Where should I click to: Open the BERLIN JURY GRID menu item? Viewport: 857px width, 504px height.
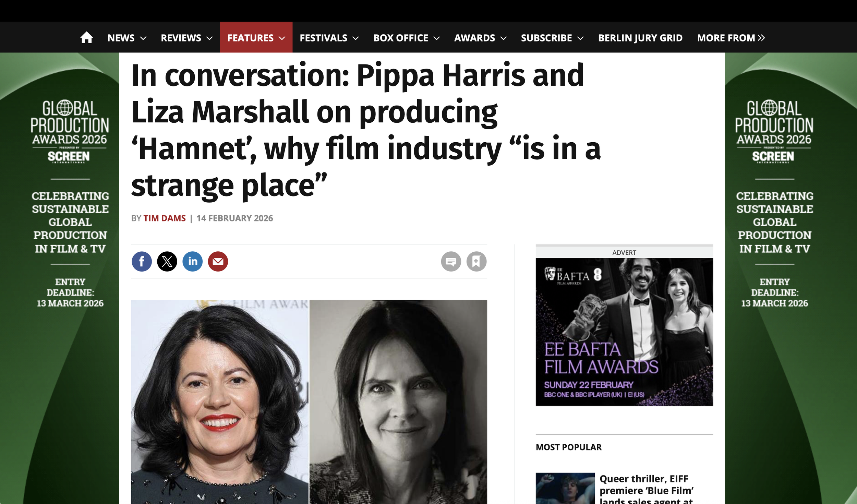(640, 38)
